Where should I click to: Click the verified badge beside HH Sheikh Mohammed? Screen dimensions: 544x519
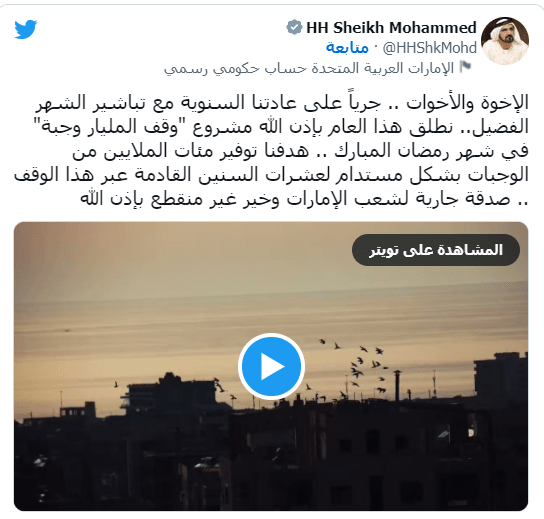tap(295, 28)
